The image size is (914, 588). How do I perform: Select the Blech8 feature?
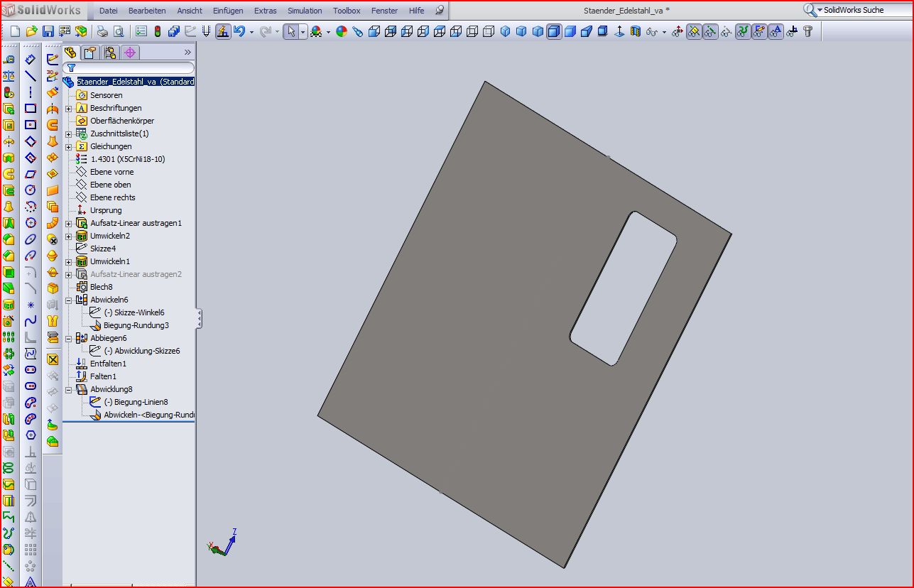(101, 287)
